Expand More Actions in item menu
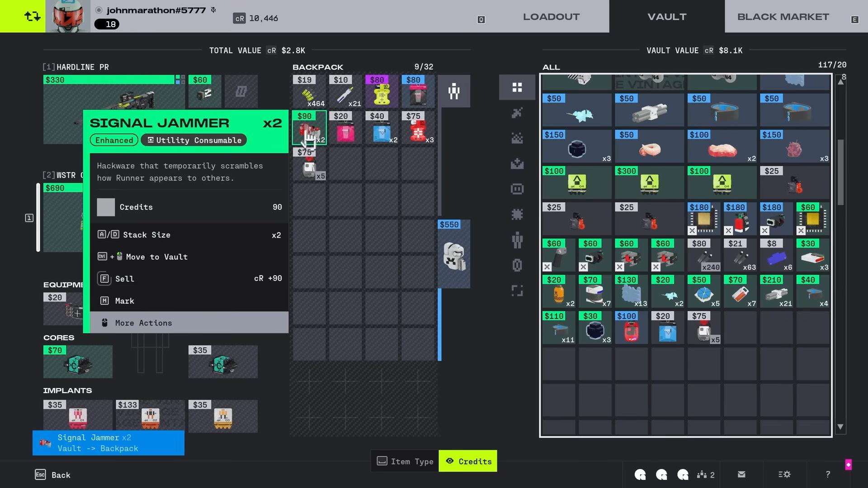Viewport: 868px width, 488px height. 189,323
